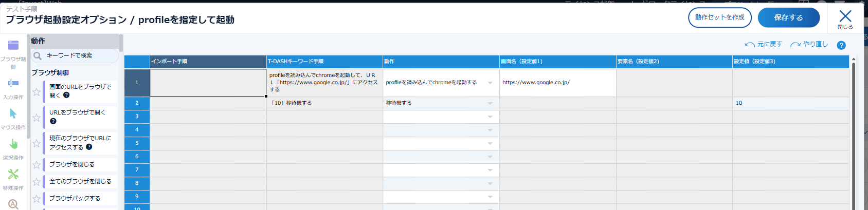Favorite star for URLをブラウザで開く
The width and height of the screenshot is (868, 210).
37,118
